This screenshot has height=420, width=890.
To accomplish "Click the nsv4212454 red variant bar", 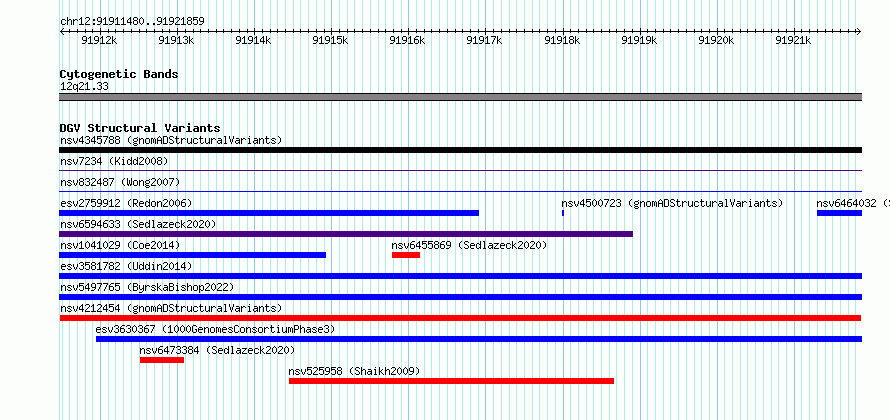I will (x=460, y=318).
